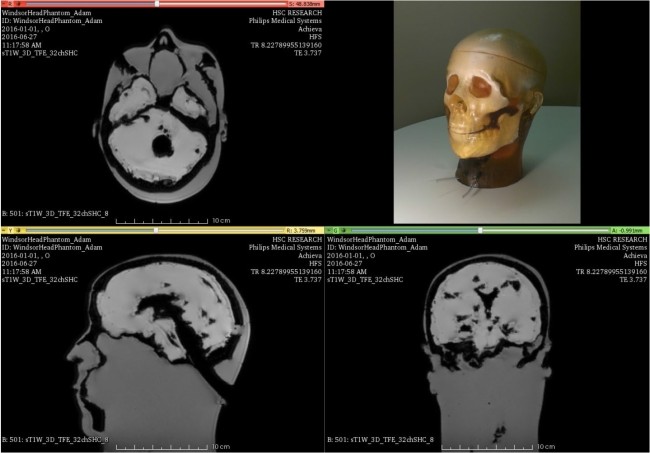Click 'TR 8.22789955139160' in the red view
This screenshot has width=650, height=453.
pyautogui.click(x=286, y=45)
